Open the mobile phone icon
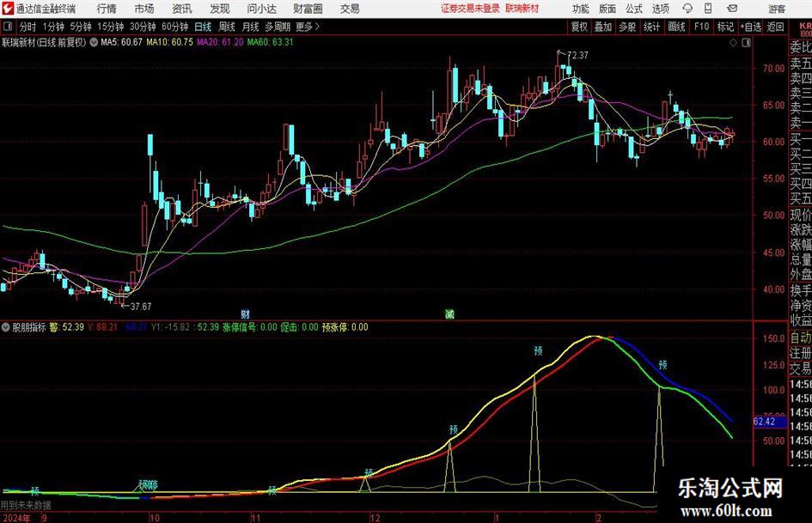The width and height of the screenshot is (812, 523). 708,9
